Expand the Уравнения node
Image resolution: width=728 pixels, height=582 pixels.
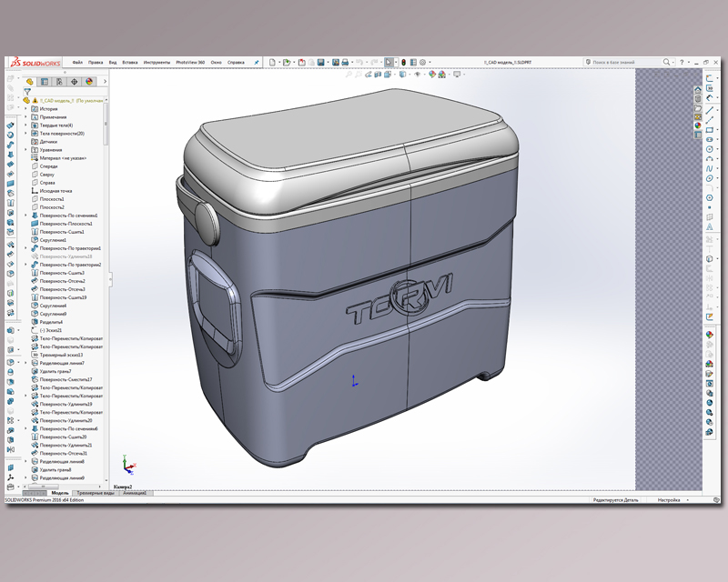pos(26,150)
